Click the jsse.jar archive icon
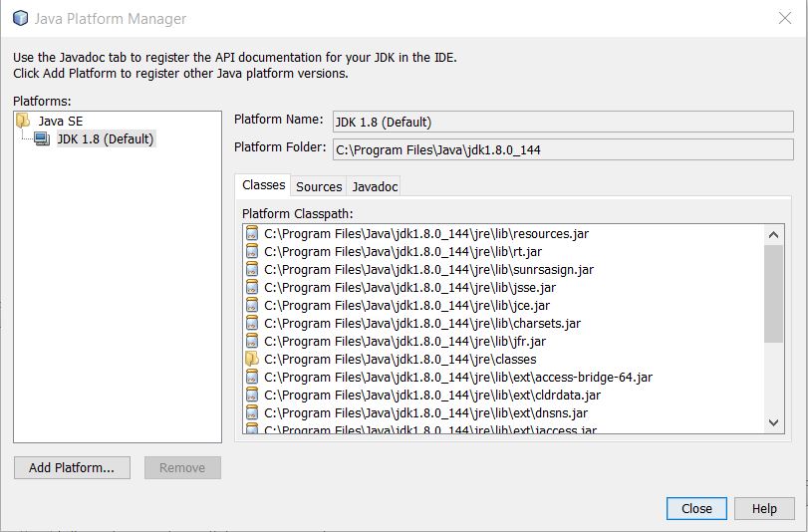This screenshot has width=808, height=532. [252, 288]
